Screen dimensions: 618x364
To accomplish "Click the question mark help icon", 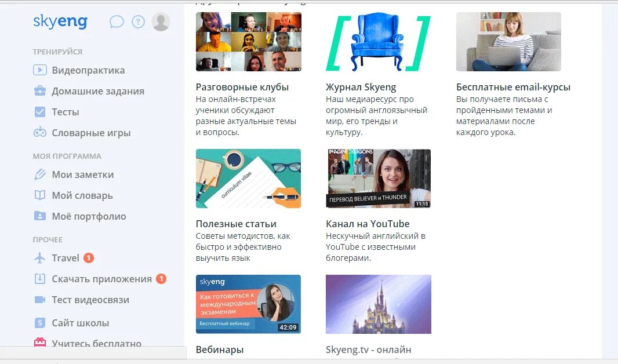I will pos(138,21).
